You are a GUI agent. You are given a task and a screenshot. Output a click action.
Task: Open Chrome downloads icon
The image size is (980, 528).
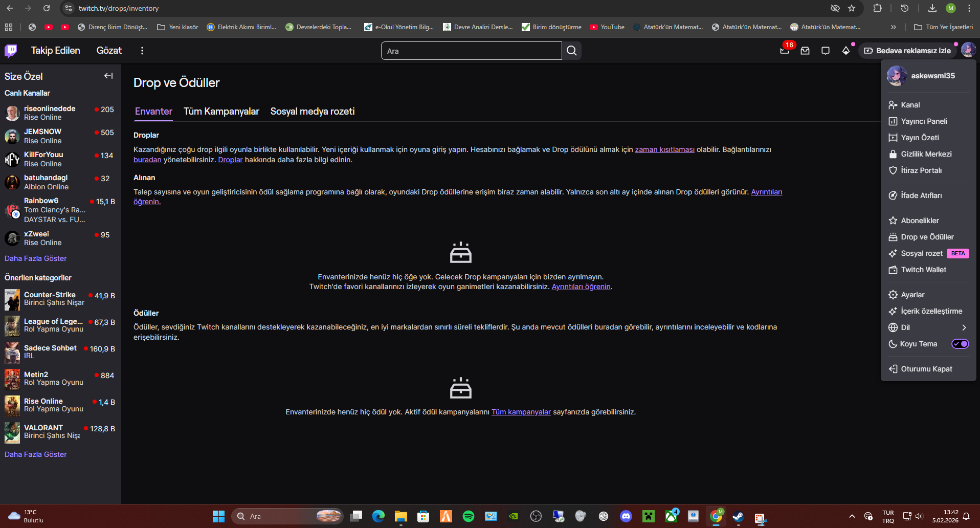[932, 8]
